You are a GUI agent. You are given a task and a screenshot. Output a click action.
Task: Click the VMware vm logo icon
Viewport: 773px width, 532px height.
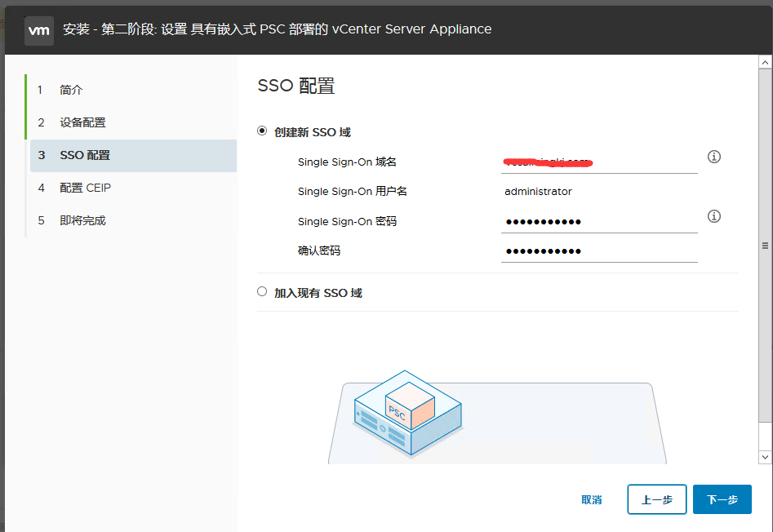(x=39, y=30)
